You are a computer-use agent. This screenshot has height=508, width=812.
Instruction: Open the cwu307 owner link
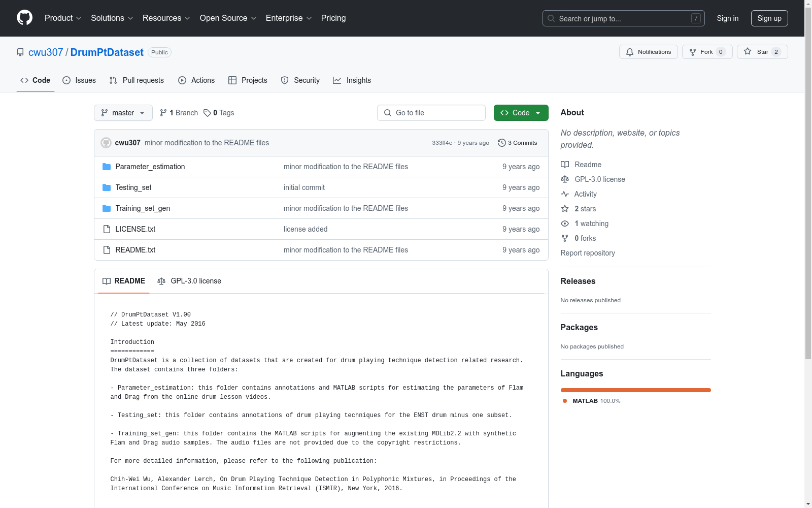(46, 52)
